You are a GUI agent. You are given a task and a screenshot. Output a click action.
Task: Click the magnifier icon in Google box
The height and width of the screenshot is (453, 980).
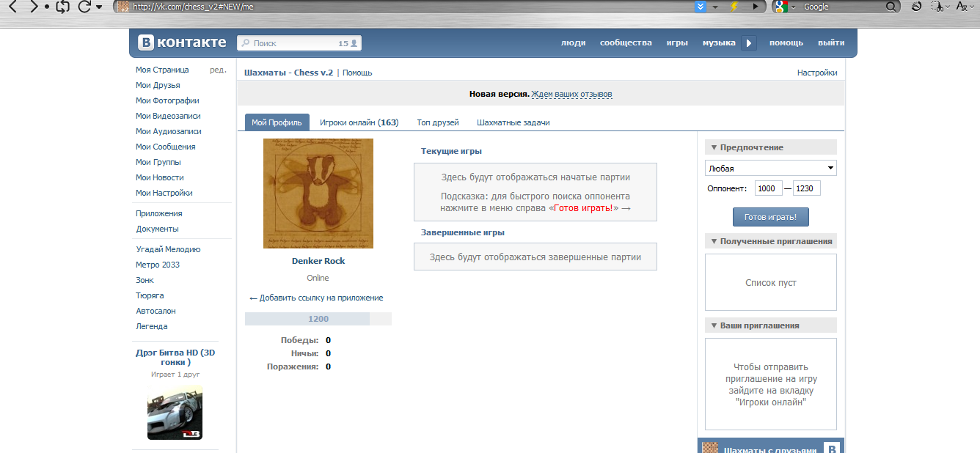(x=891, y=7)
